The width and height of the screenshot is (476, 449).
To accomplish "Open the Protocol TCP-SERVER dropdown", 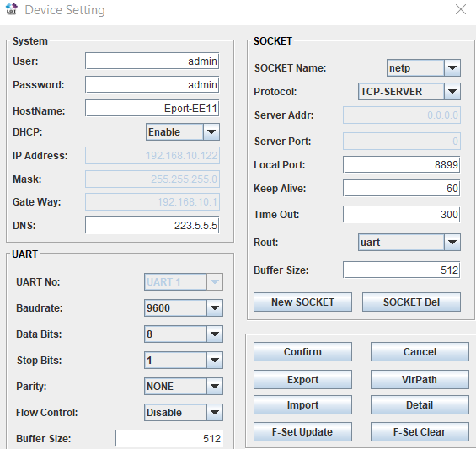I will coord(409,91).
